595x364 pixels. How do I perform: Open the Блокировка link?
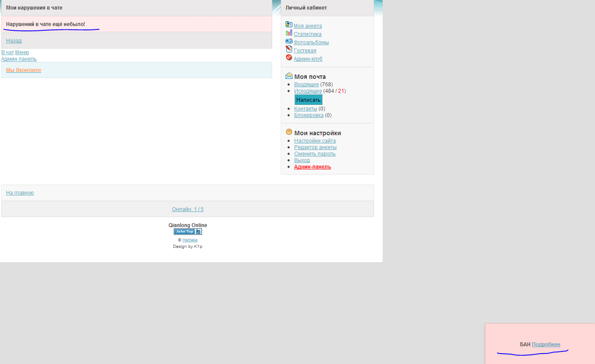coord(309,115)
